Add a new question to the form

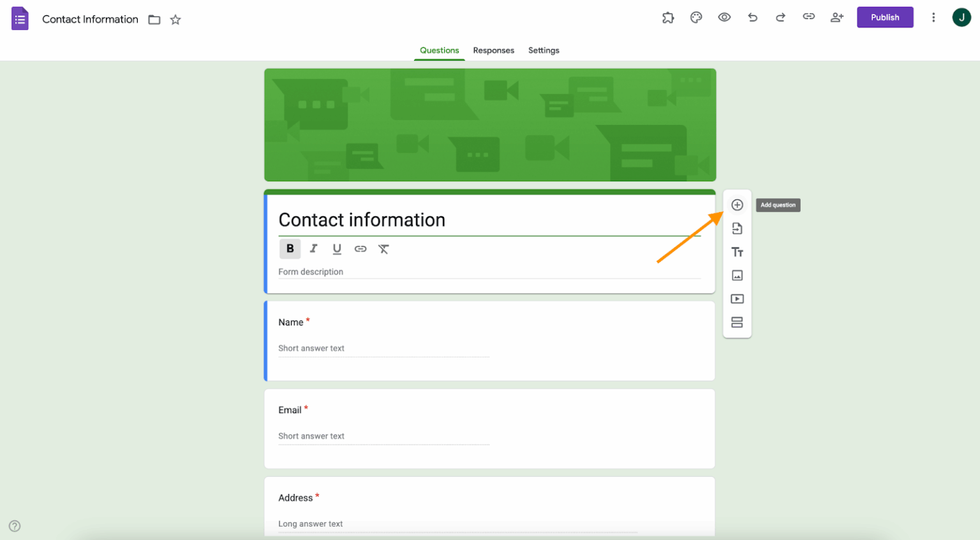[737, 204]
